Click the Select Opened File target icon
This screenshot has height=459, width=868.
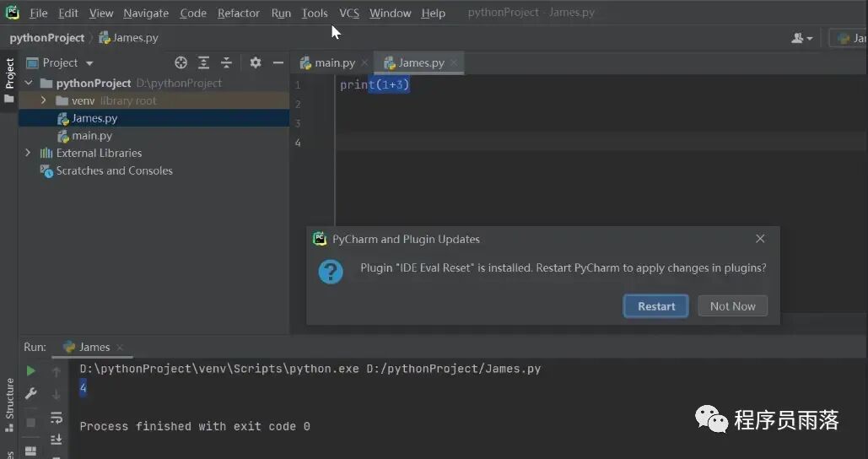(x=181, y=62)
